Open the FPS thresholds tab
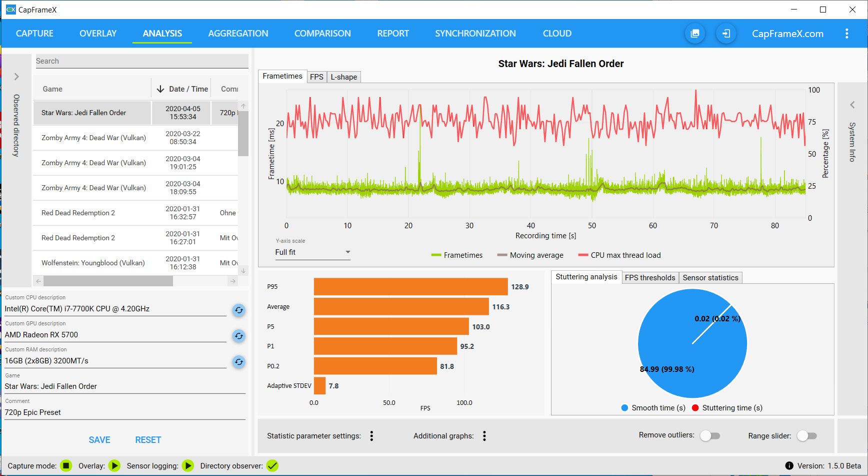868x476 pixels. pyautogui.click(x=650, y=278)
